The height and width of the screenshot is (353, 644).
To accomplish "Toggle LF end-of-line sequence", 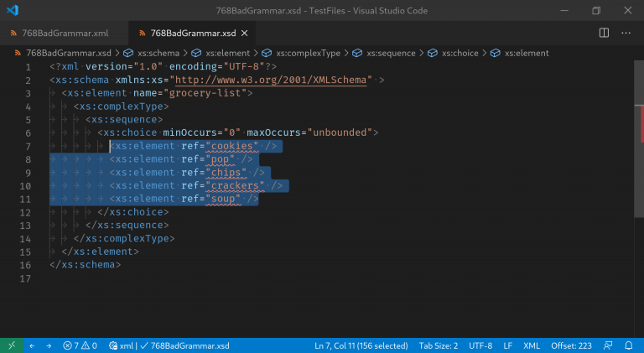I will pyautogui.click(x=508, y=345).
